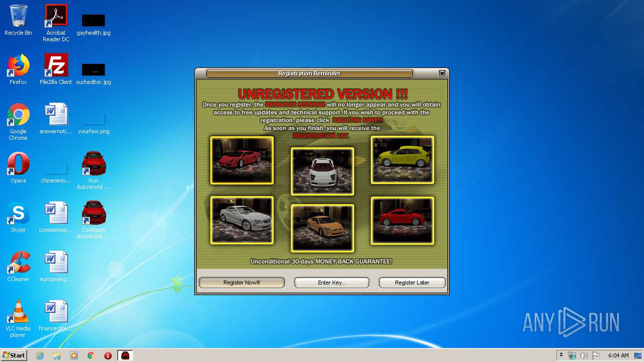The image size is (644, 362).
Task: Select the financechoi... Word document
Action: (x=56, y=316)
